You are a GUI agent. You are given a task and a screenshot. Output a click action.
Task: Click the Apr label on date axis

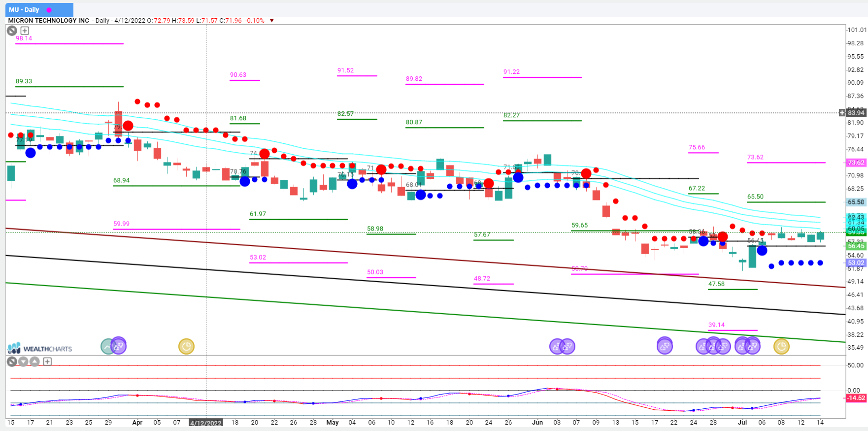137,423
